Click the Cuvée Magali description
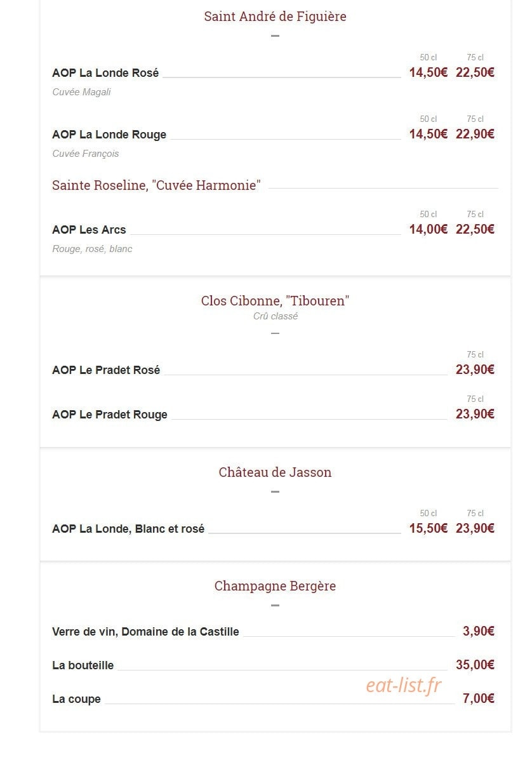The image size is (532, 774). pos(81,92)
